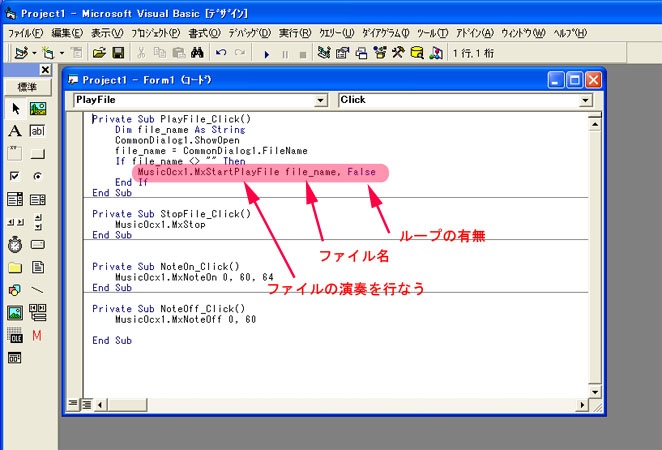Choose the TextBox control in toolbox
This screenshot has width=662, height=450.
(38, 131)
